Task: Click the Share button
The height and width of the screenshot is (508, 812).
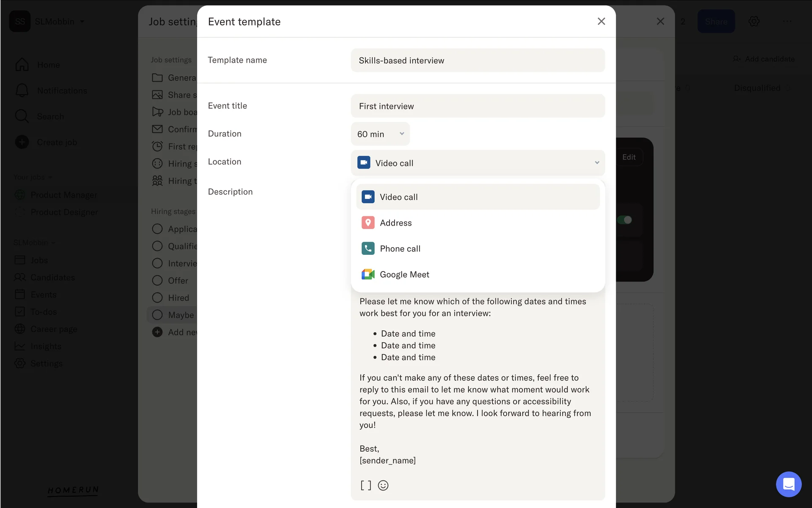Action: pos(716,22)
